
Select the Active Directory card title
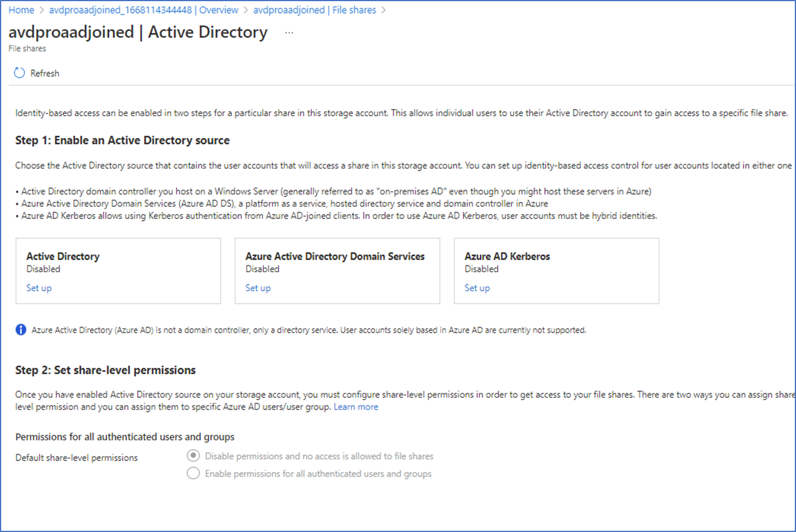click(x=63, y=256)
